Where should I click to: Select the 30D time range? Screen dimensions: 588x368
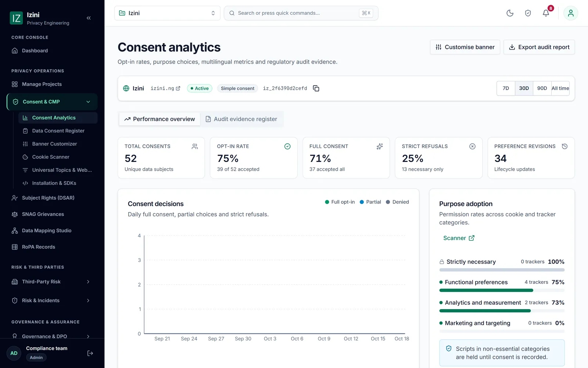click(x=524, y=88)
